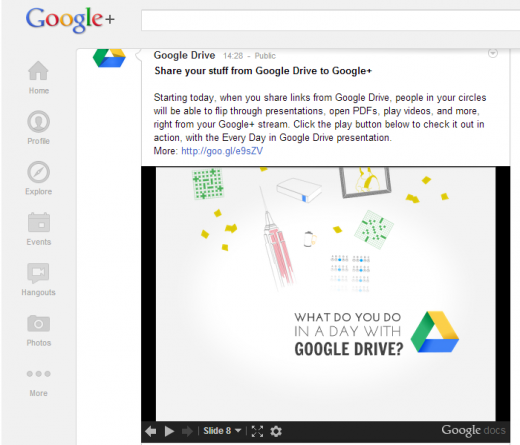Toggle fullscreen presentation view
520x445 pixels.
coord(257,431)
